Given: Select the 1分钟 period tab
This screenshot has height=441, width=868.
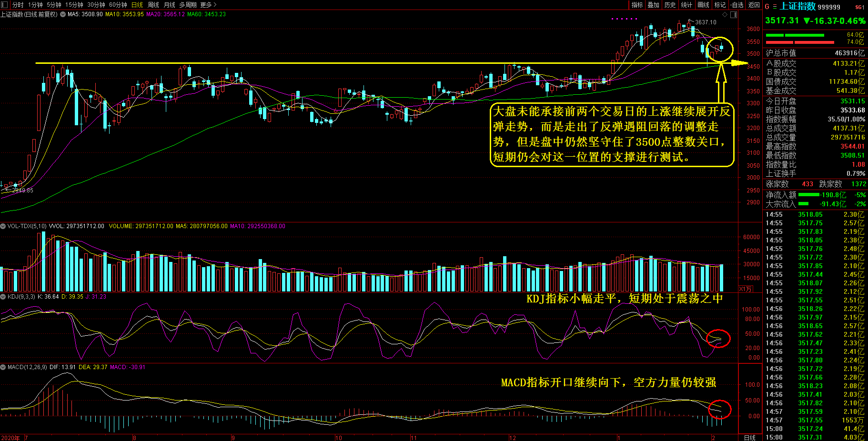Looking at the screenshot, I should [x=35, y=5].
